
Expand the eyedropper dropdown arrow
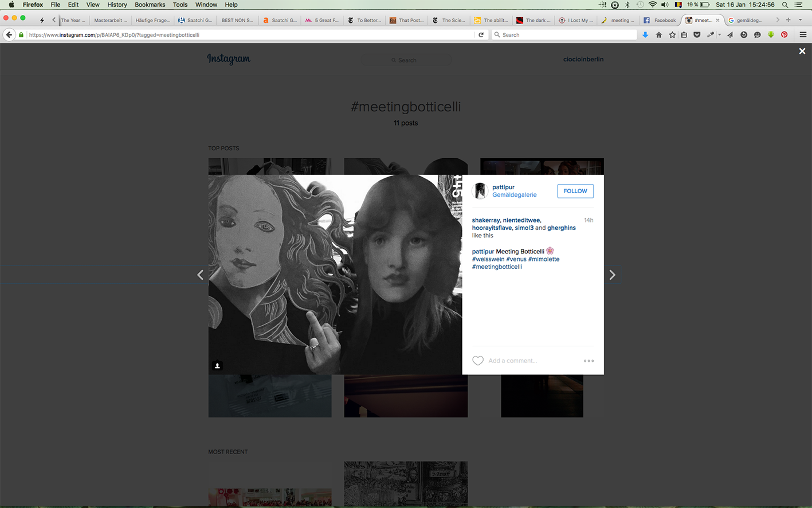[x=719, y=35]
